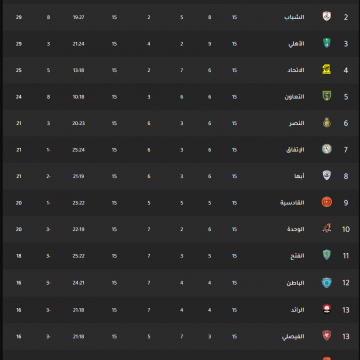Click the green Al-Ahli club crest
The height and width of the screenshot is (360, 360).
pyautogui.click(x=327, y=43)
